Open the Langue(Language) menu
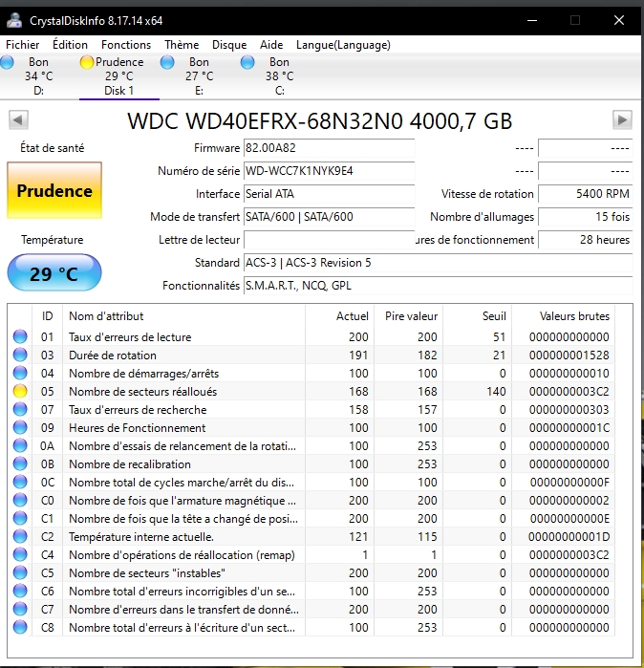Viewport: 644px width, 668px height. click(x=343, y=45)
